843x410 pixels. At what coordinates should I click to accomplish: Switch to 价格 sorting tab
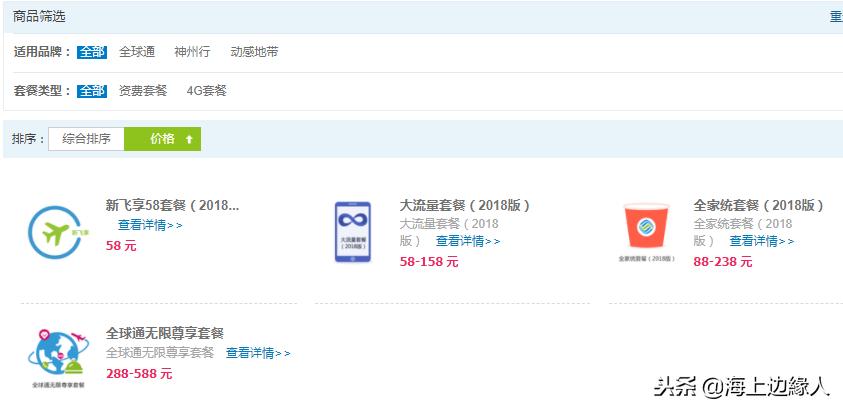click(x=162, y=139)
